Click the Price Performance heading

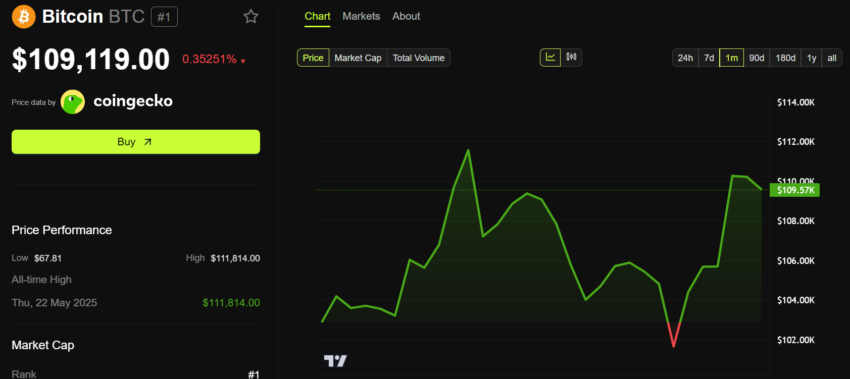(62, 230)
